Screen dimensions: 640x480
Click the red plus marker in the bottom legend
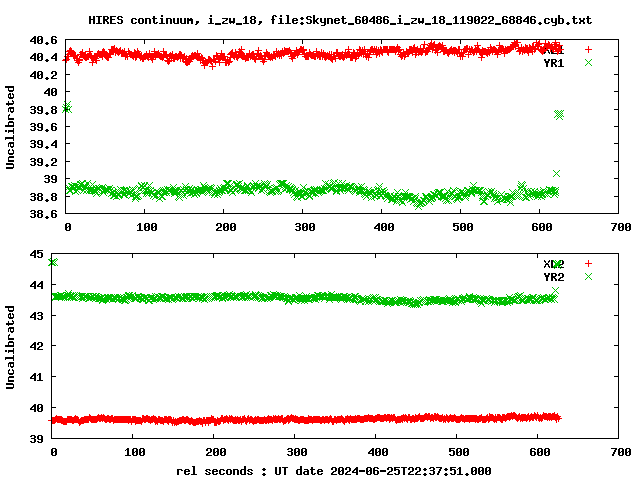[588, 264]
